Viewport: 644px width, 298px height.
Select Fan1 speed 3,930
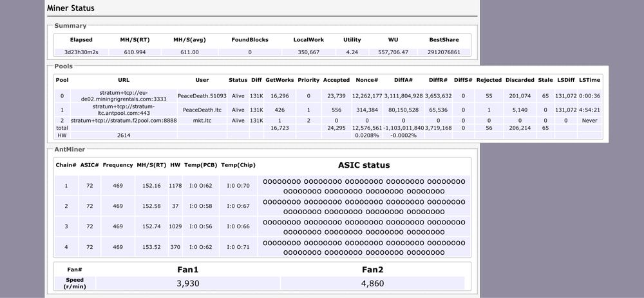coord(188,283)
